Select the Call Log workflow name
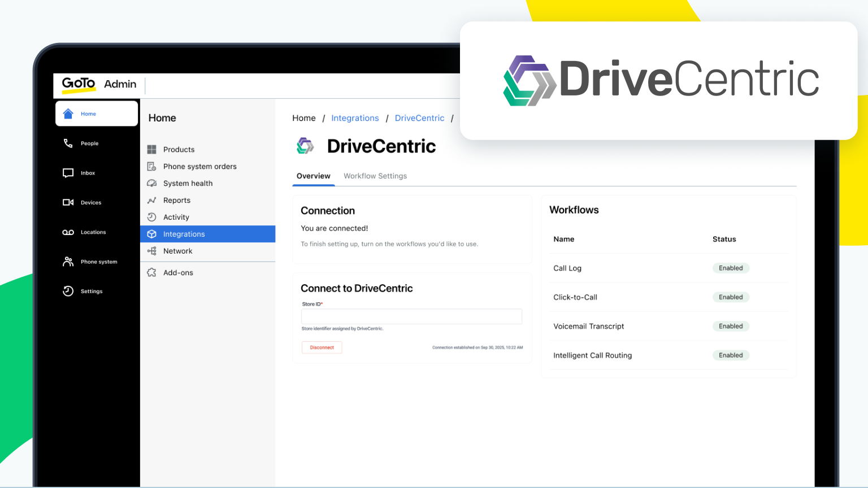Viewport: 868px width, 488px height. 567,268
